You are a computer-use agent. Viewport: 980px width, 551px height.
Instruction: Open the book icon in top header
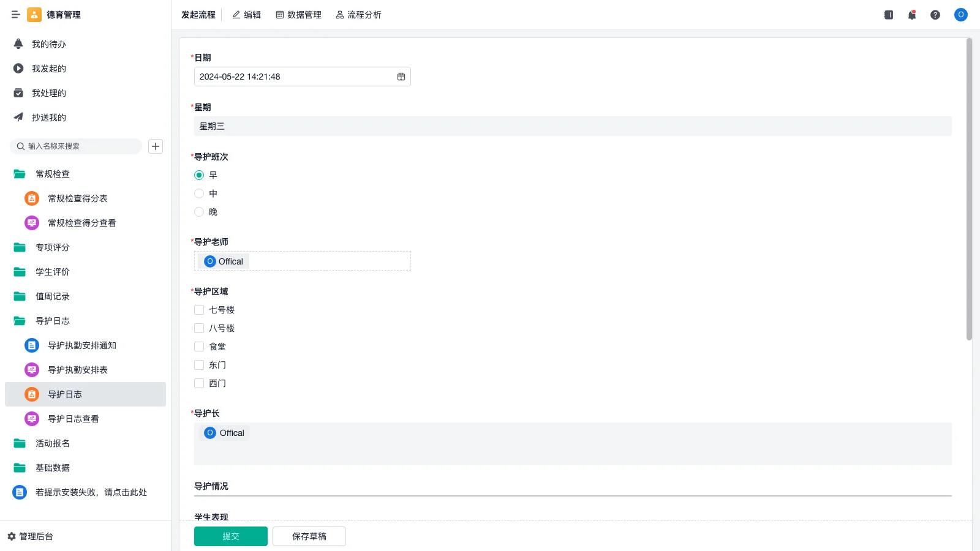pyautogui.click(x=888, y=15)
